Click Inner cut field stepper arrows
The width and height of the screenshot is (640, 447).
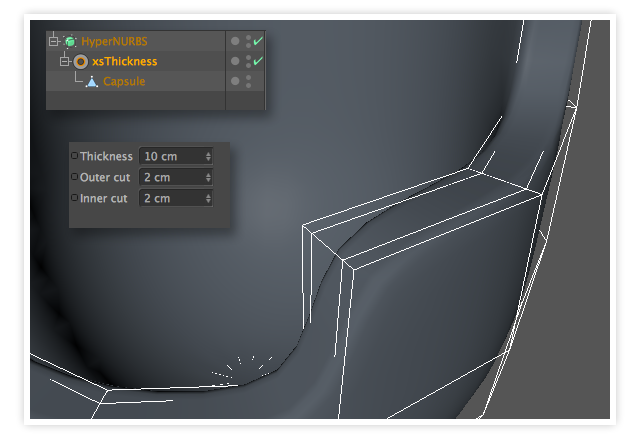coord(208,198)
